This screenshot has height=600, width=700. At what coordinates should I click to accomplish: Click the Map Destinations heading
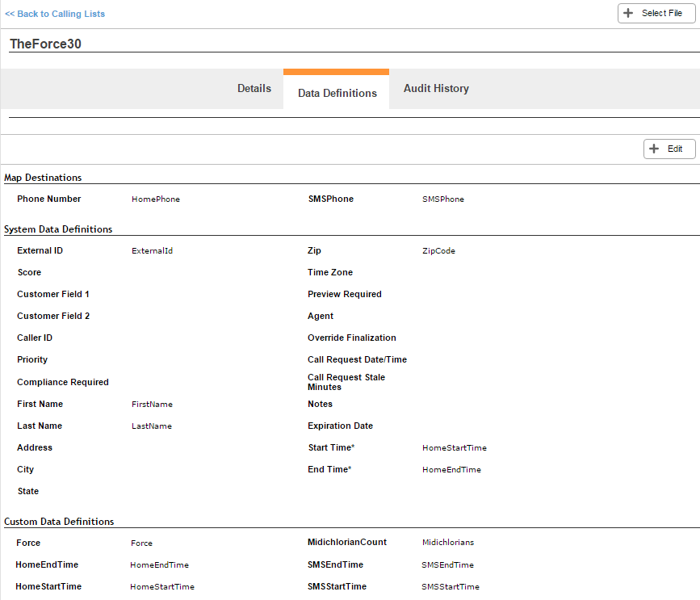tap(43, 178)
